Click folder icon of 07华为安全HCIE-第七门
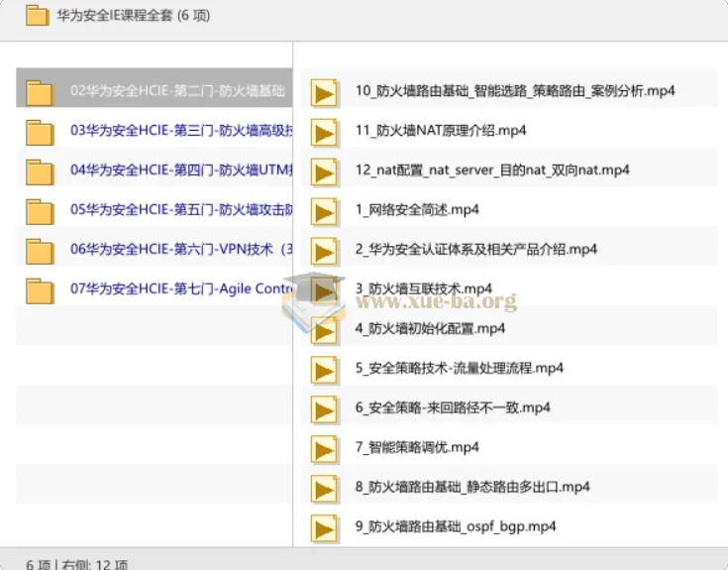The image size is (728, 570). pos(40,290)
